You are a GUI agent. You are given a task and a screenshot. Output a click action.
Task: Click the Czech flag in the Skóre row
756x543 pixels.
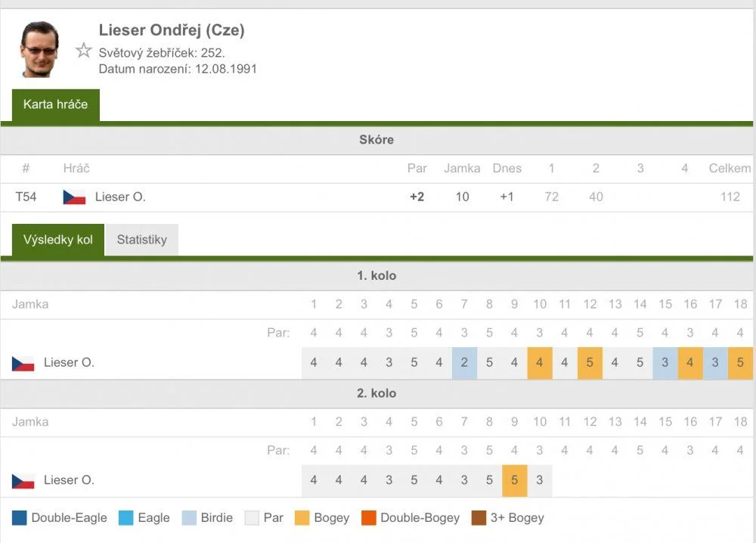pos(74,197)
